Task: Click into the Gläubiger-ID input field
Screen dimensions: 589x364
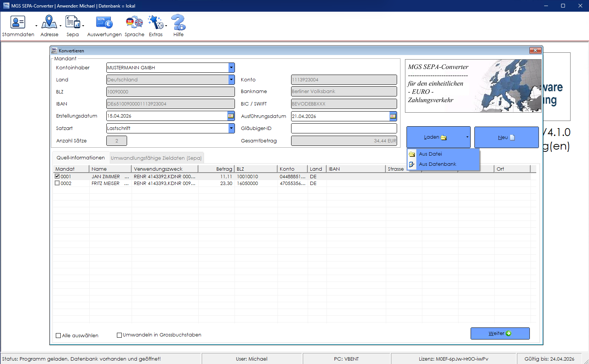Action: click(344, 128)
